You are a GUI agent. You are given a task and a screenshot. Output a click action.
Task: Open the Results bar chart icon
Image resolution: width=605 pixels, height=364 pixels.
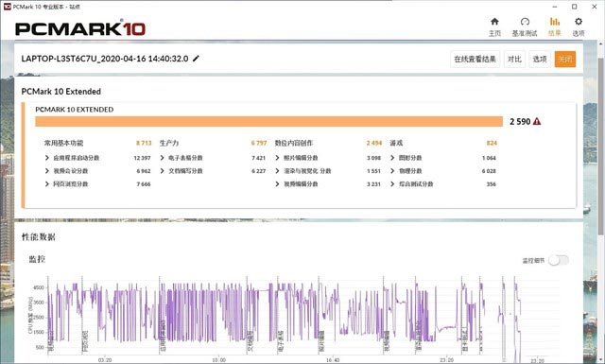(x=555, y=21)
